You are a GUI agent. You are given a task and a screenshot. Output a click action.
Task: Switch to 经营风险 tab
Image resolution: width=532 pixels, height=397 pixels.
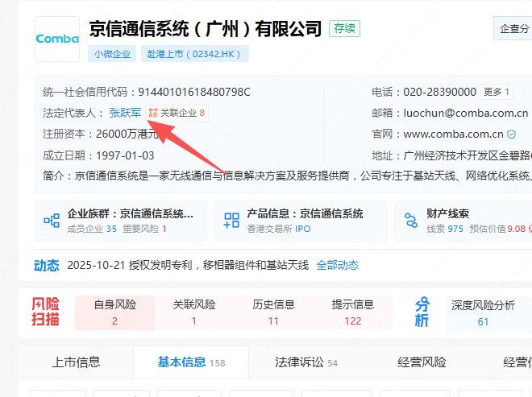point(422,362)
